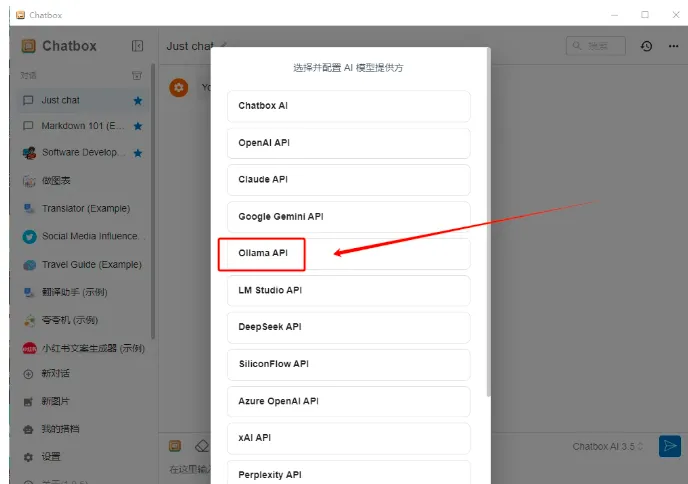Click the orange gear system avatar
Viewport: 688px width, 484px height.
pyautogui.click(x=179, y=88)
